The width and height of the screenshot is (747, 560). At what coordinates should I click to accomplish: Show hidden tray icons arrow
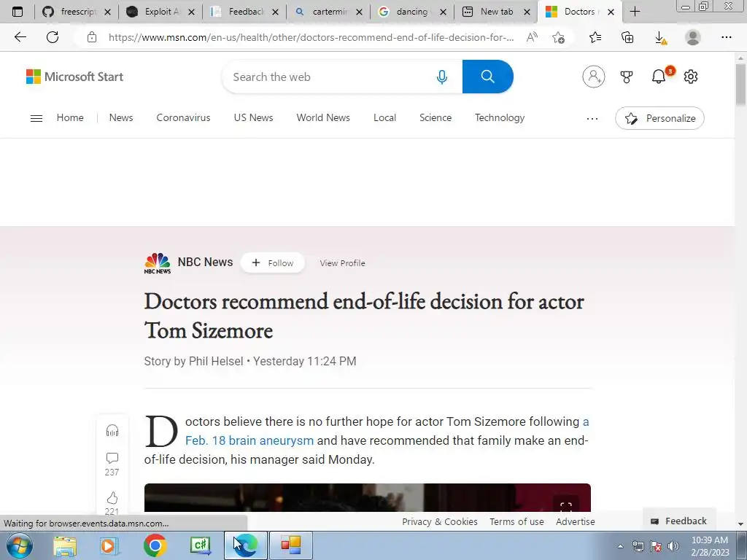(620, 546)
